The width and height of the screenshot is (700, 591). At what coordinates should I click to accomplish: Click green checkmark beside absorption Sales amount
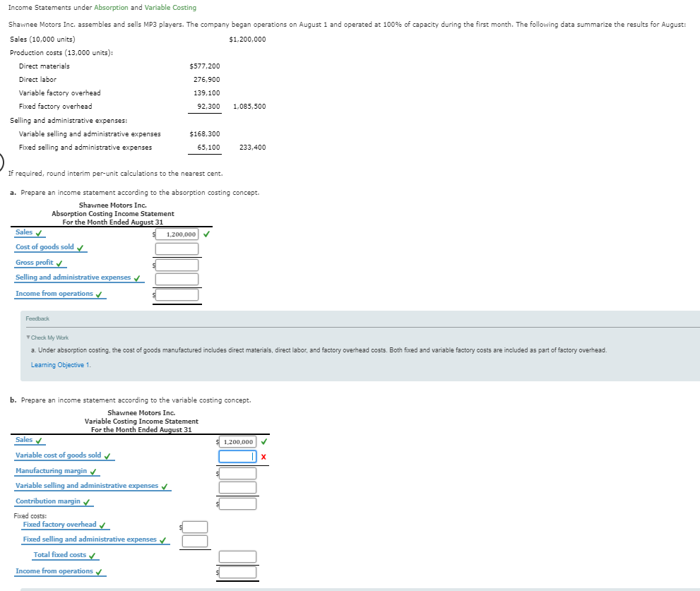point(207,233)
